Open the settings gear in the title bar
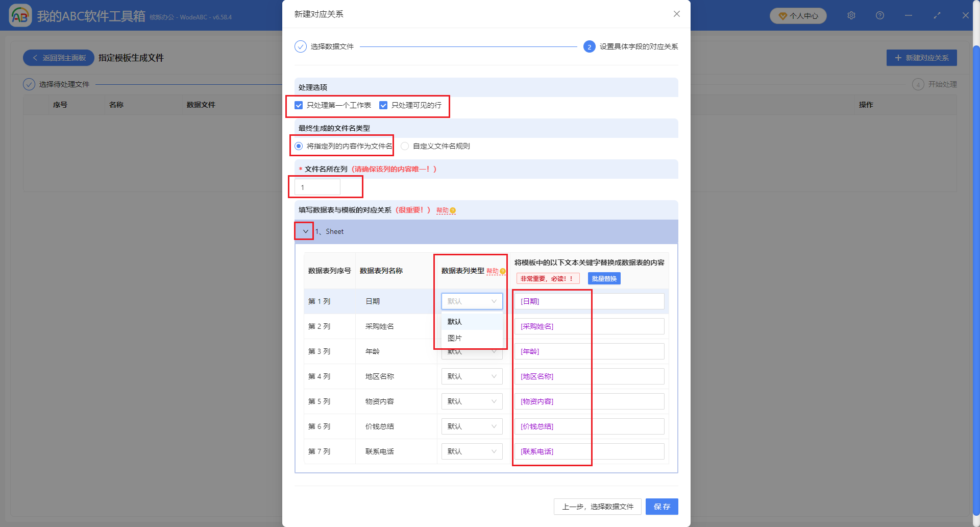 tap(851, 15)
